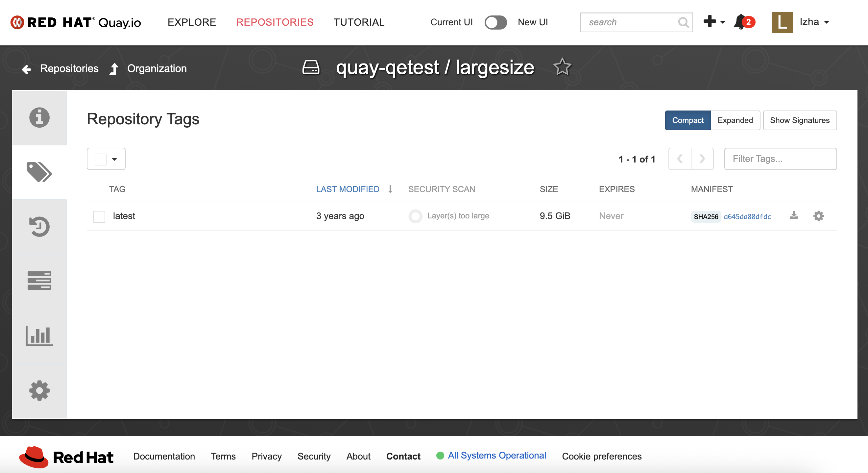
Task: Switch to the Expanded view
Action: (735, 120)
